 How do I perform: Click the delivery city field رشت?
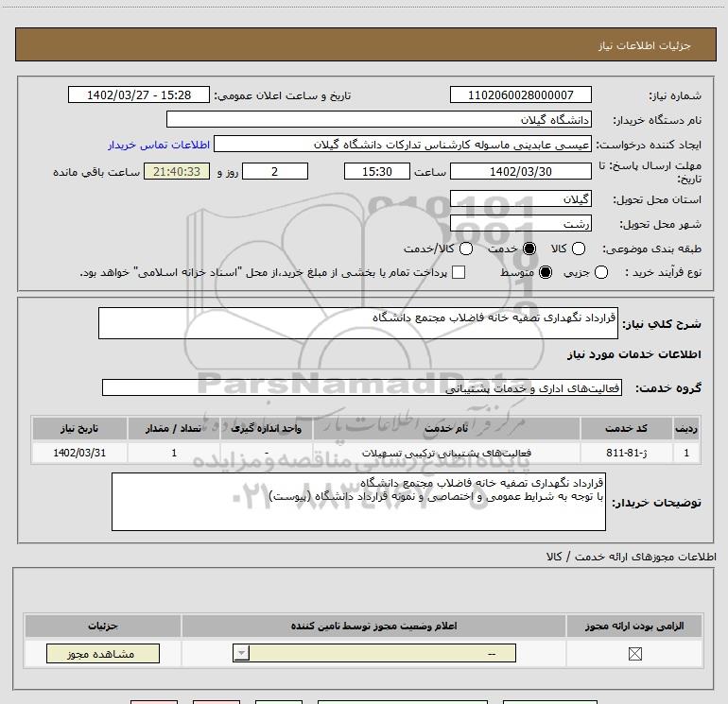pos(520,224)
